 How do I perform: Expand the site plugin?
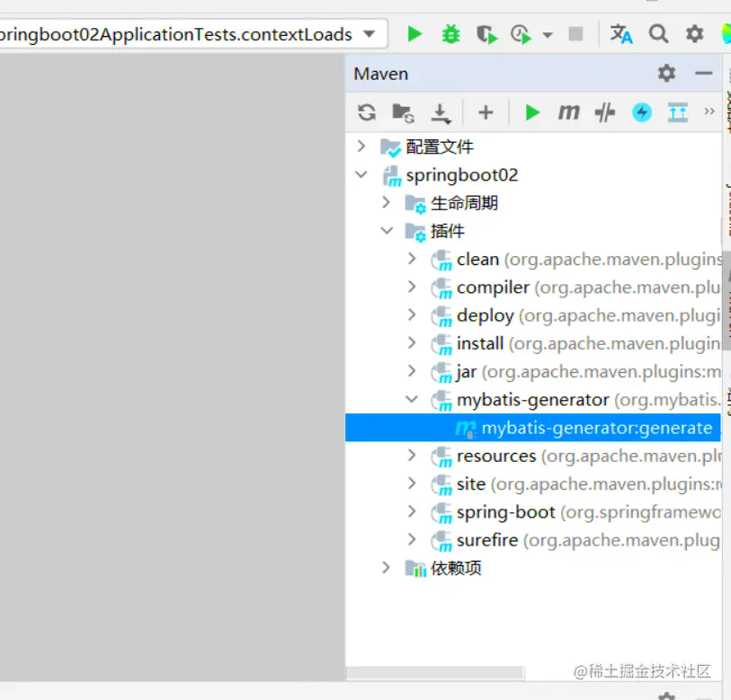coord(411,483)
